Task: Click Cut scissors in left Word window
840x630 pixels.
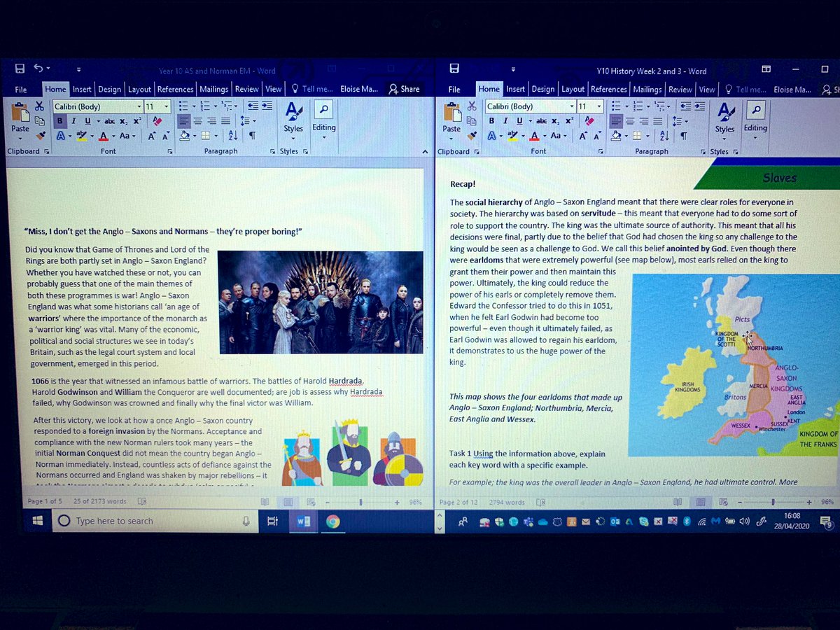Action: point(40,106)
